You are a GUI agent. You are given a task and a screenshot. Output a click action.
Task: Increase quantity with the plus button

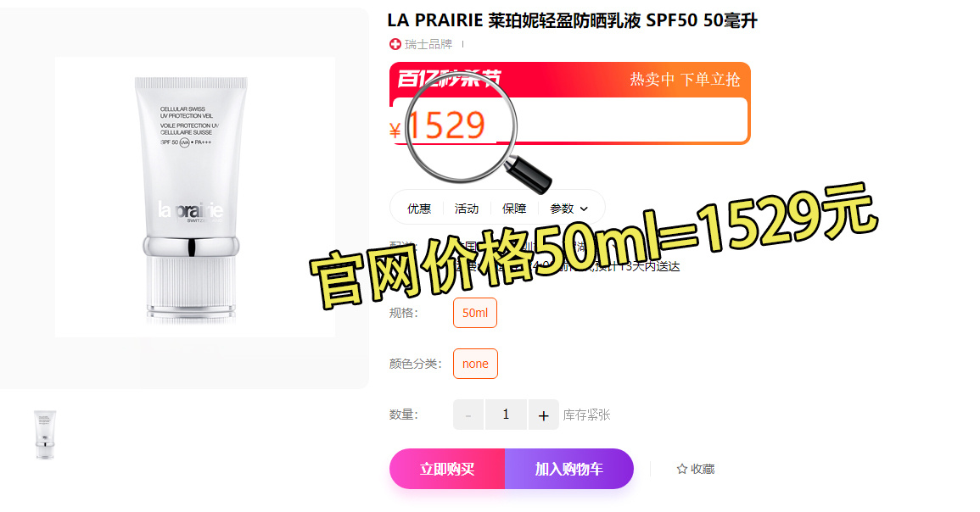(543, 415)
